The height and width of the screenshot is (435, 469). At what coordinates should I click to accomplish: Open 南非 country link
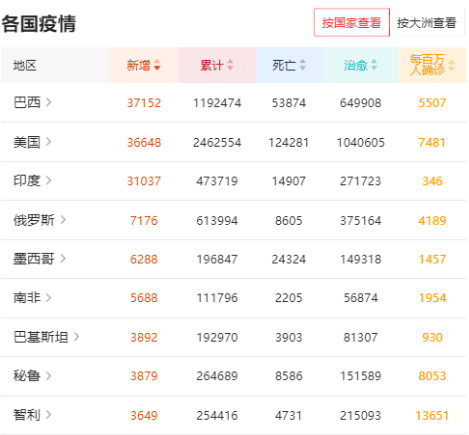pyautogui.click(x=27, y=298)
